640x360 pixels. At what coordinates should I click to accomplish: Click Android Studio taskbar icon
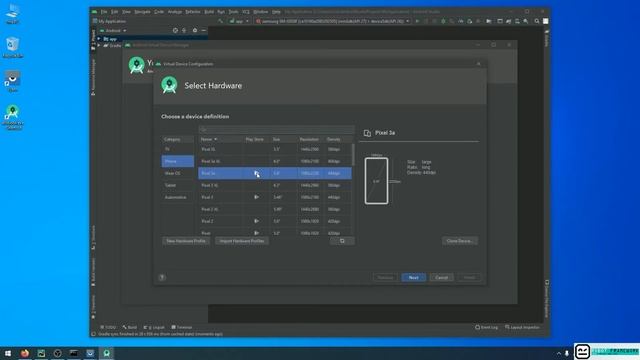pos(107,353)
